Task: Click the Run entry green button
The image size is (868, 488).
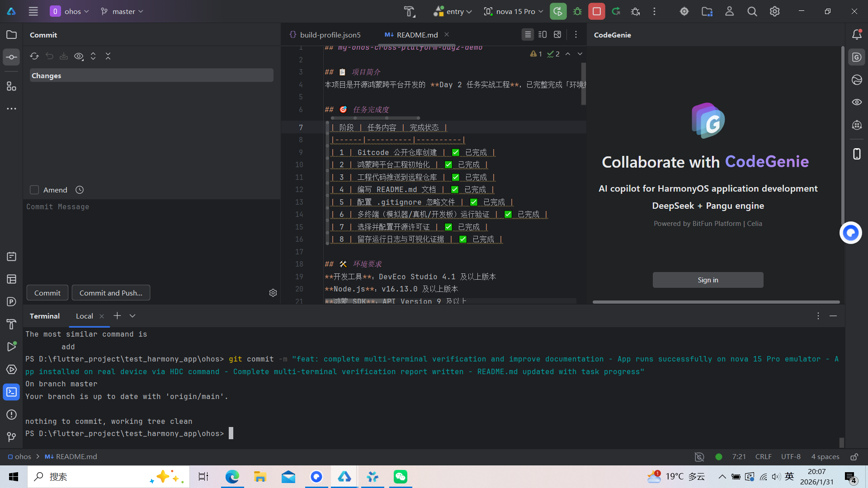Action: (x=558, y=11)
